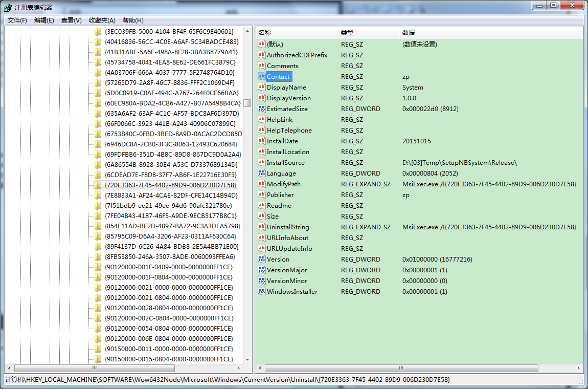Image resolution: width=588 pixels, height=389 pixels.
Task: Click the string icon of InstallDate
Action: pyautogui.click(x=262, y=141)
